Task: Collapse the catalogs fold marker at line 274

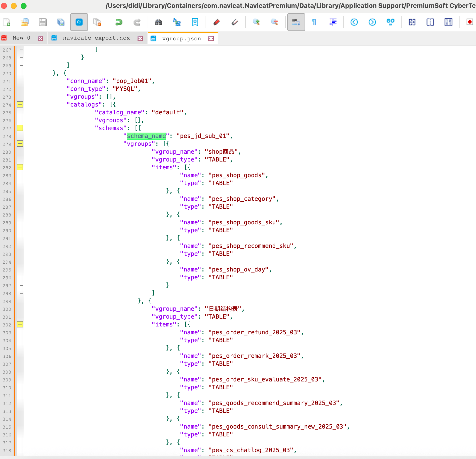Action: 20,105
